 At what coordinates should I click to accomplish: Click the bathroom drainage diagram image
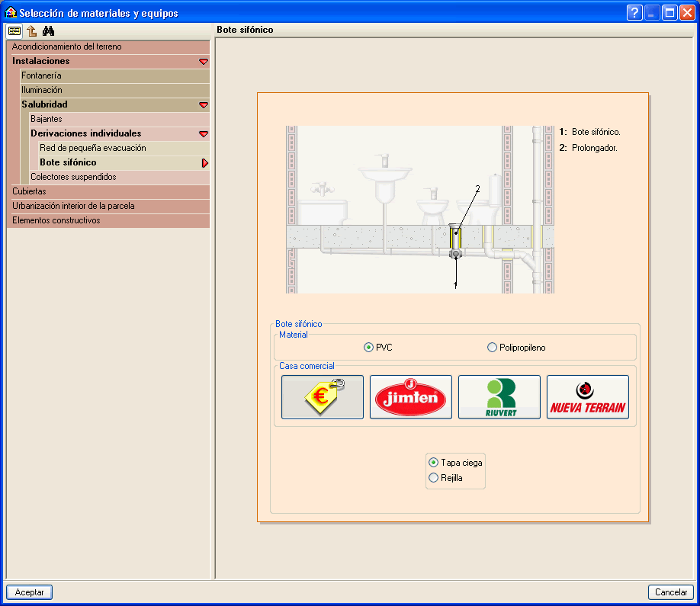click(419, 210)
